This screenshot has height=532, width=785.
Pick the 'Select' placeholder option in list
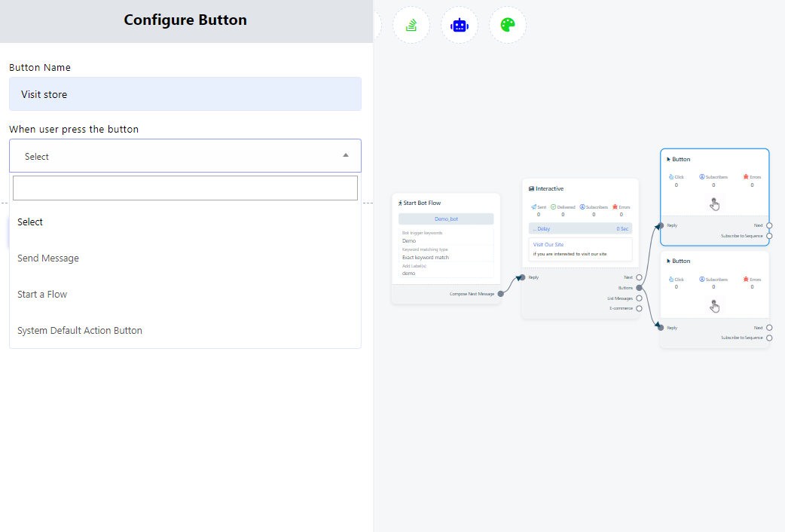(30, 222)
